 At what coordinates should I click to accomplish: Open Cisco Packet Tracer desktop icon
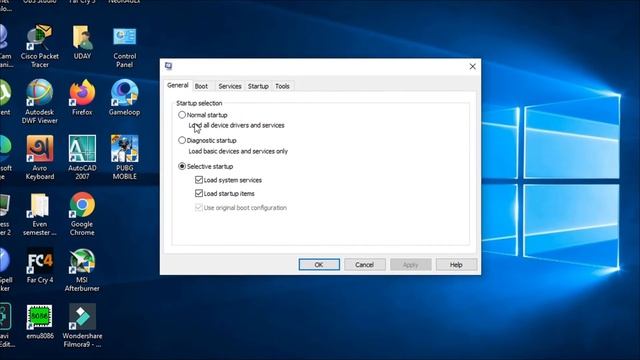point(40,46)
